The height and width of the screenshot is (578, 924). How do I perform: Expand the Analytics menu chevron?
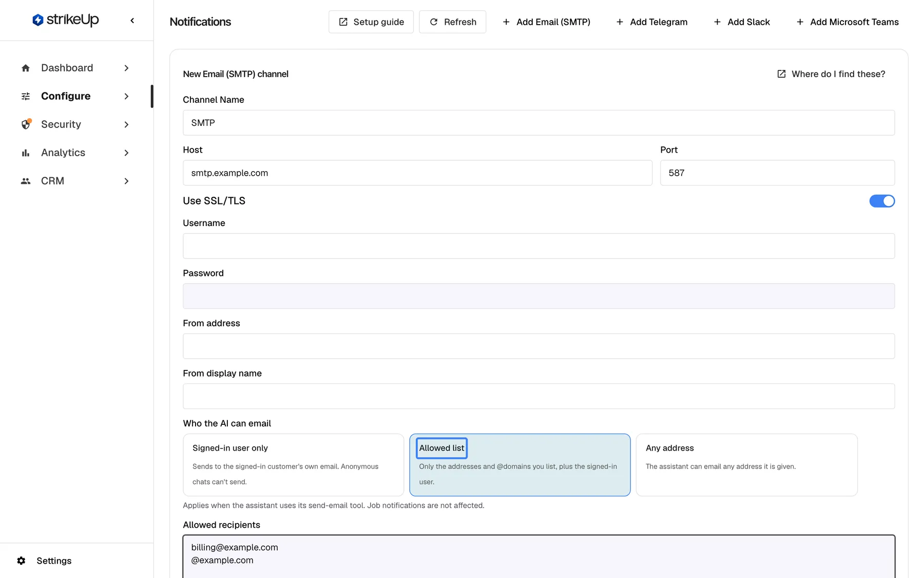[x=126, y=153]
